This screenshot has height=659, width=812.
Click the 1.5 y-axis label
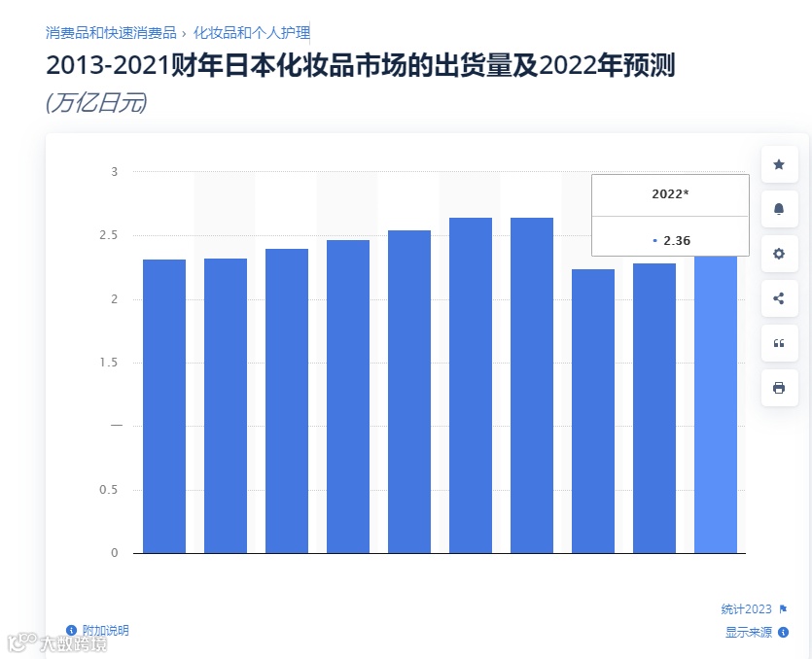[x=109, y=363]
